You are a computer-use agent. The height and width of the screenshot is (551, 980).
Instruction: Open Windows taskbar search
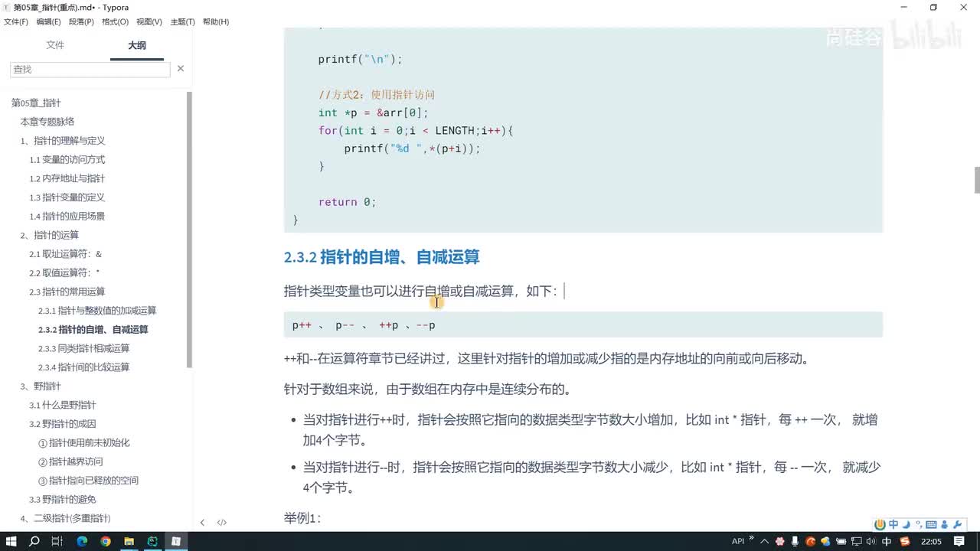[x=34, y=541]
